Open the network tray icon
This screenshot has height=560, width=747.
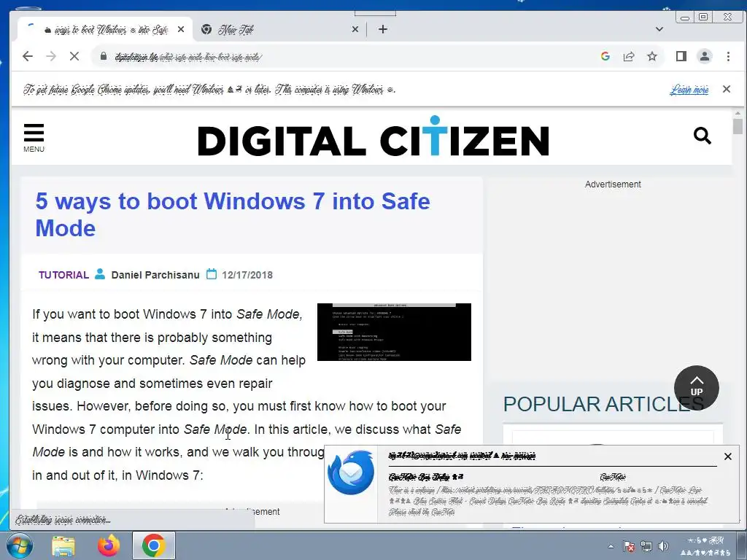(646, 546)
